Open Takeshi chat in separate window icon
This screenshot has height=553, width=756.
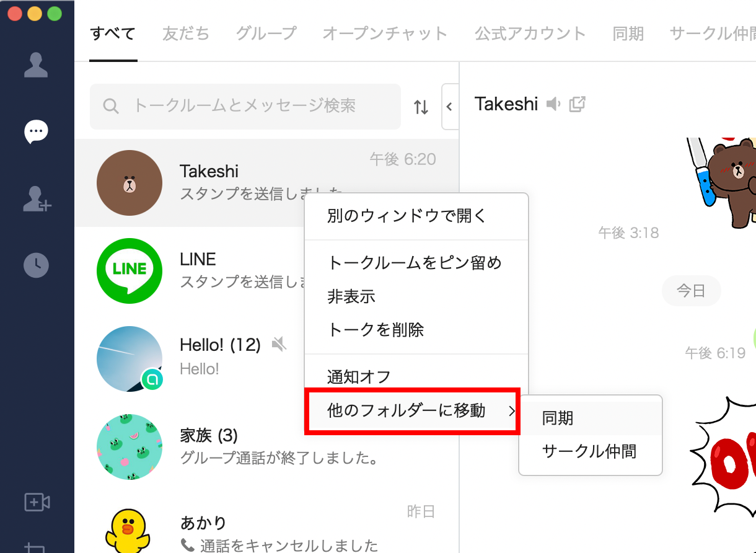tap(577, 104)
